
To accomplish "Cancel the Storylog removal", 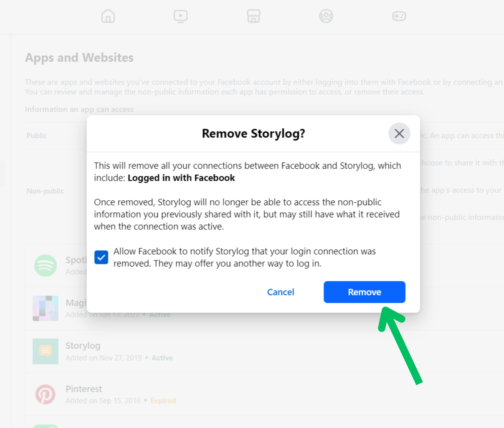I will tap(280, 292).
